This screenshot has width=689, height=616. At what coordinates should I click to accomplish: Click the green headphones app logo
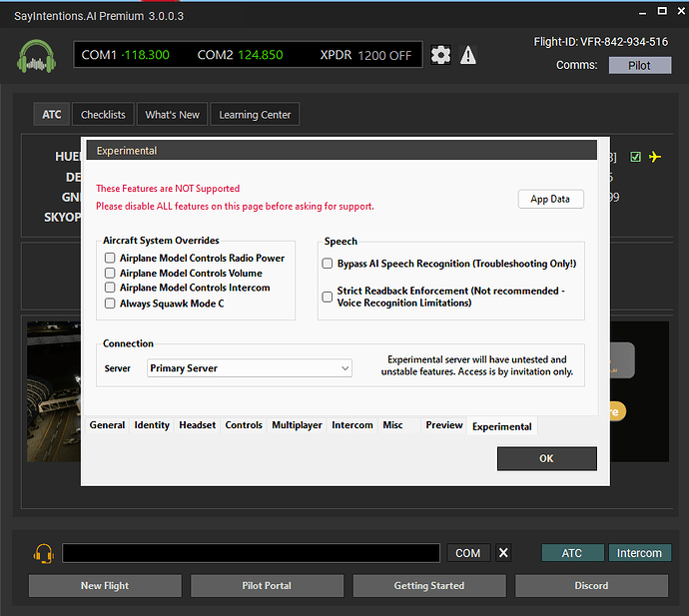[37, 56]
